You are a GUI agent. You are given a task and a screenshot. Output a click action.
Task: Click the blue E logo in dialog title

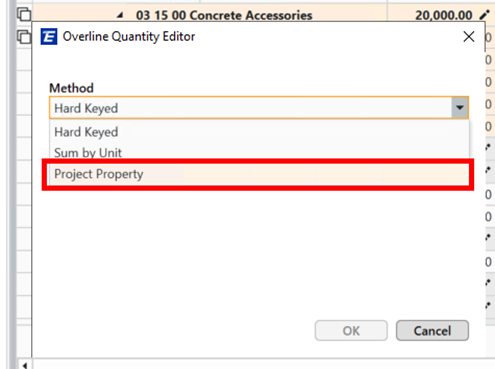tap(49, 37)
